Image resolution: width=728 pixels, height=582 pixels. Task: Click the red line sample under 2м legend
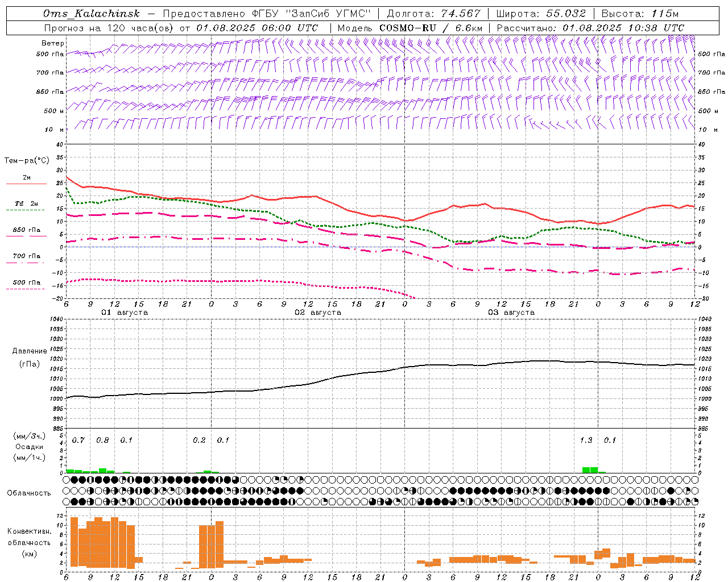coord(26,184)
